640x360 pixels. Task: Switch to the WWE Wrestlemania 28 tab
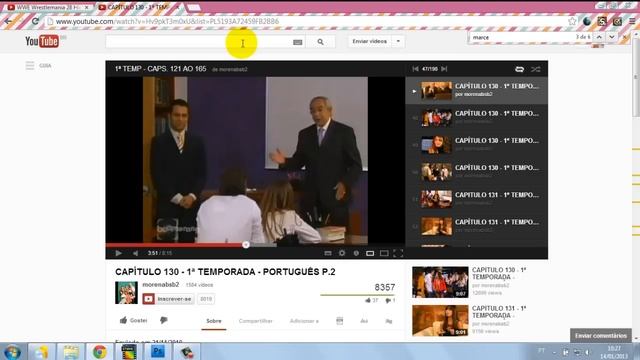[47, 7]
